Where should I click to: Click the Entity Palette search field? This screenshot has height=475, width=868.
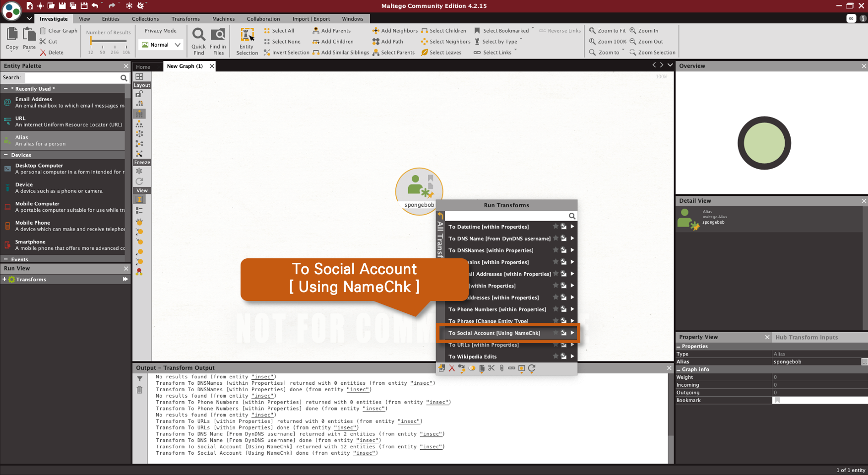pos(73,78)
